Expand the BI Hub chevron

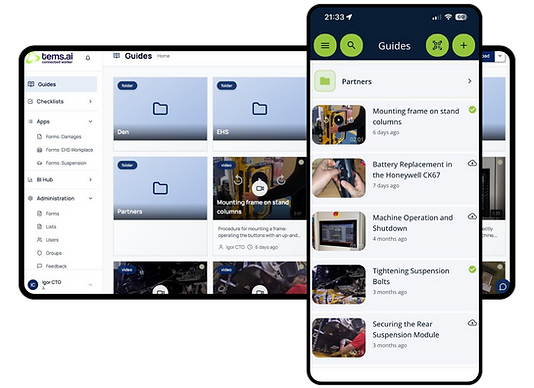pyautogui.click(x=90, y=180)
